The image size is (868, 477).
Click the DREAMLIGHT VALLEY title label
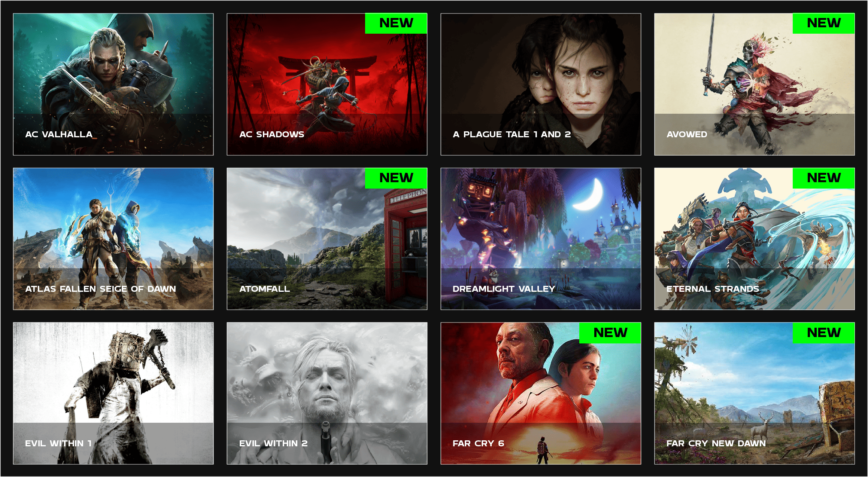(x=504, y=289)
